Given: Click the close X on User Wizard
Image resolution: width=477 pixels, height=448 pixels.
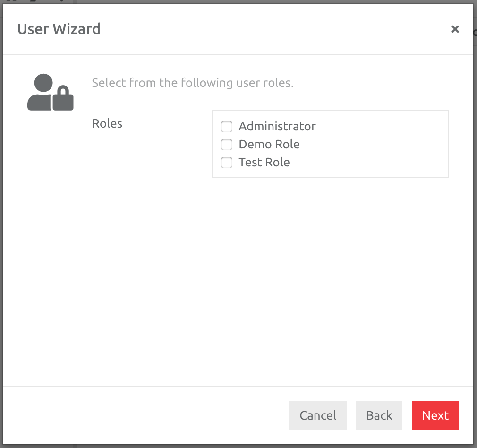Looking at the screenshot, I should [x=455, y=29].
